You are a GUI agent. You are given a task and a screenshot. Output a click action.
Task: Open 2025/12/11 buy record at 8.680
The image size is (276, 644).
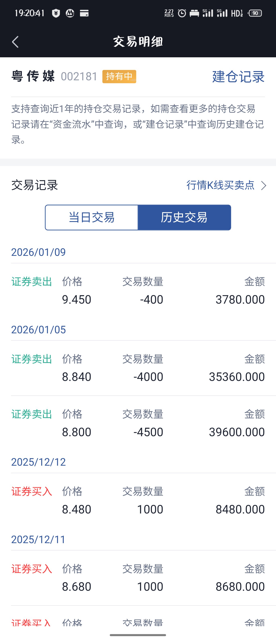pos(138,578)
